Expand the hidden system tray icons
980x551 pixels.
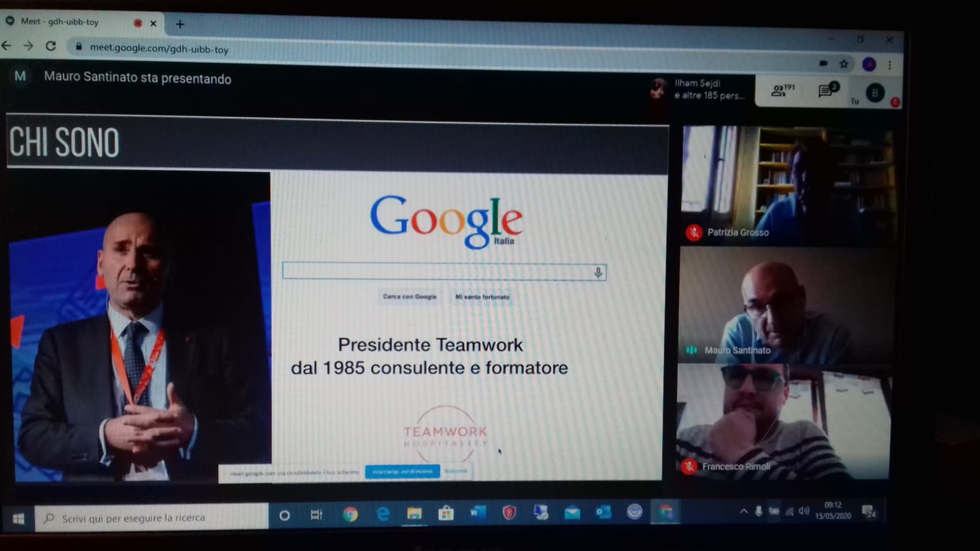(x=744, y=511)
